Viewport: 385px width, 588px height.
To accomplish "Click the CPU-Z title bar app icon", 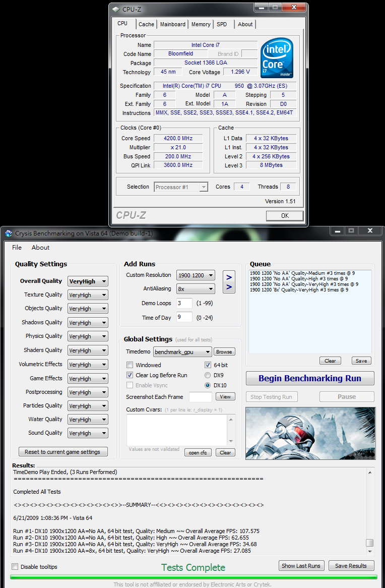I will pyautogui.click(x=116, y=9).
